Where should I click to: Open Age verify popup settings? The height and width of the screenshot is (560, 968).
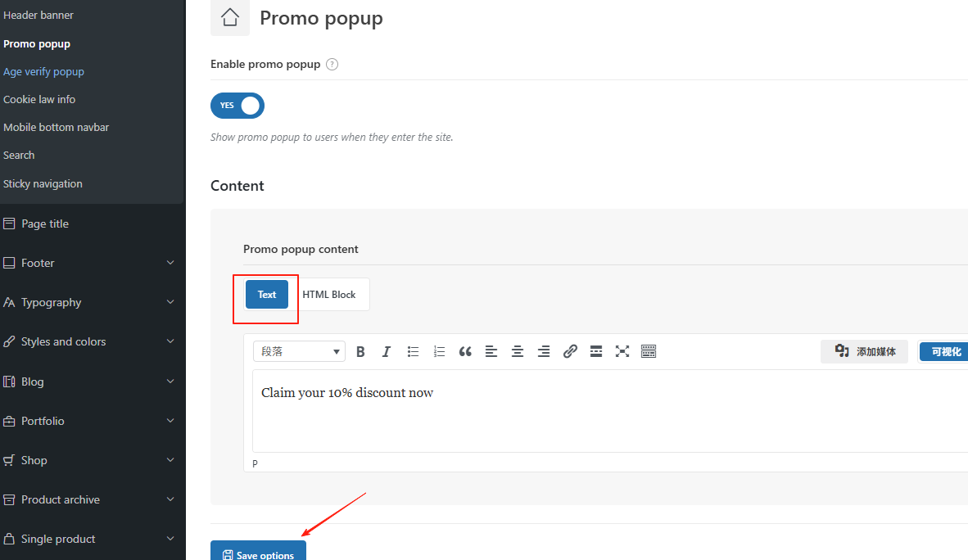(x=43, y=72)
